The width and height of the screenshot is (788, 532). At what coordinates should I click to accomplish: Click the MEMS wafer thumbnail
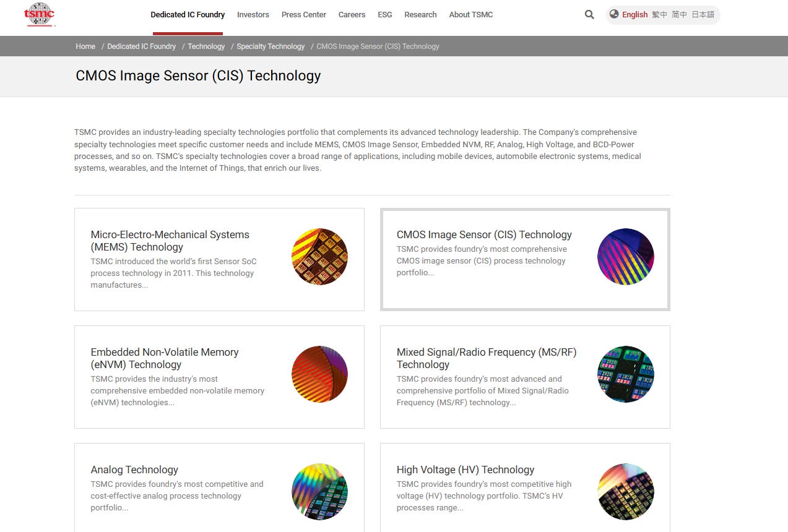tap(319, 257)
